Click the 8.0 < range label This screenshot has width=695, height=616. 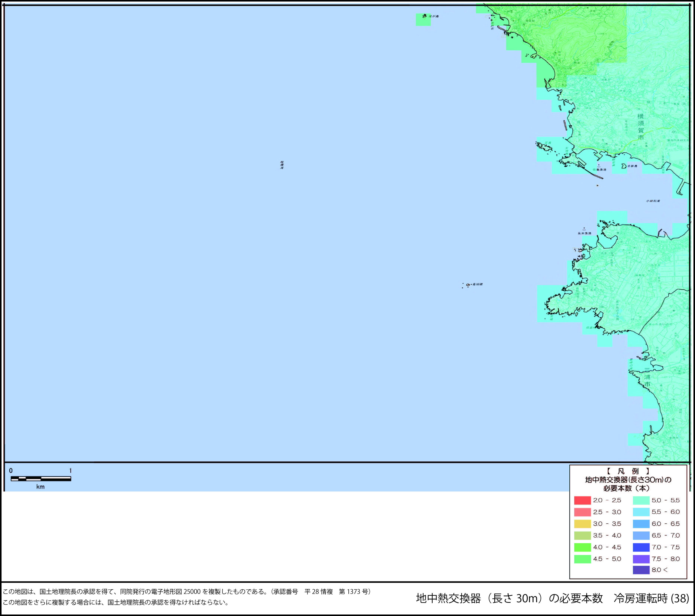point(660,570)
